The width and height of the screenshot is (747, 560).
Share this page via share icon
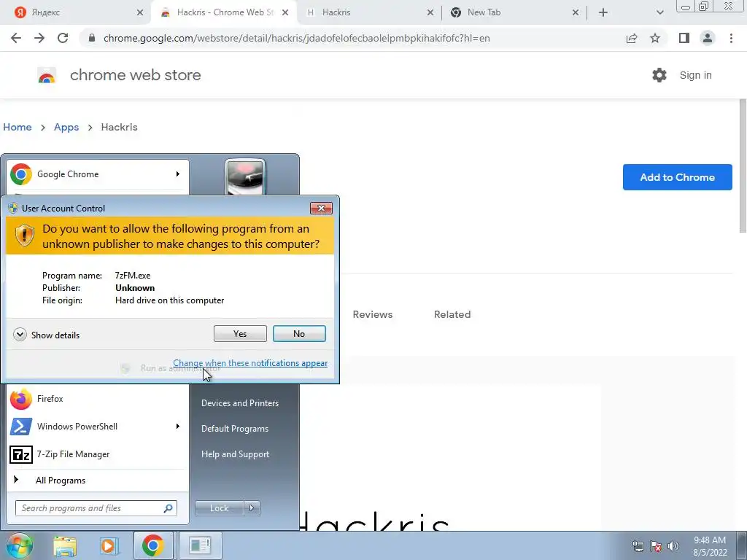pos(632,38)
